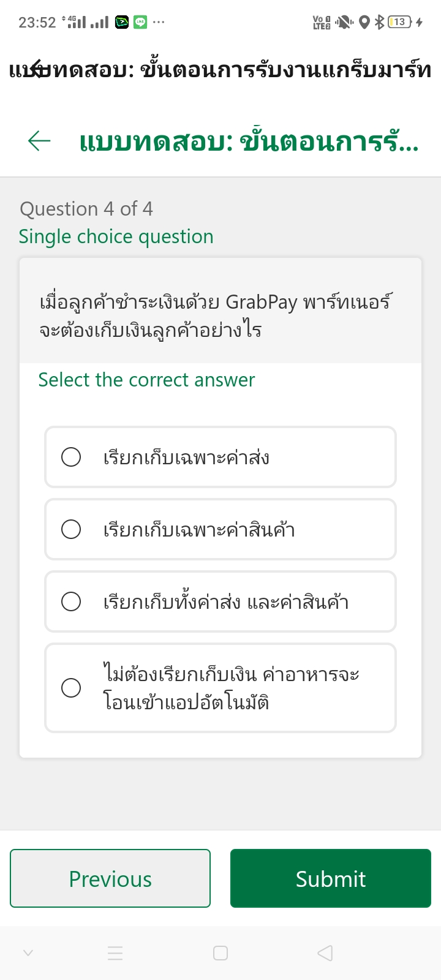Tap the green app notification icon in status bar

click(x=122, y=23)
